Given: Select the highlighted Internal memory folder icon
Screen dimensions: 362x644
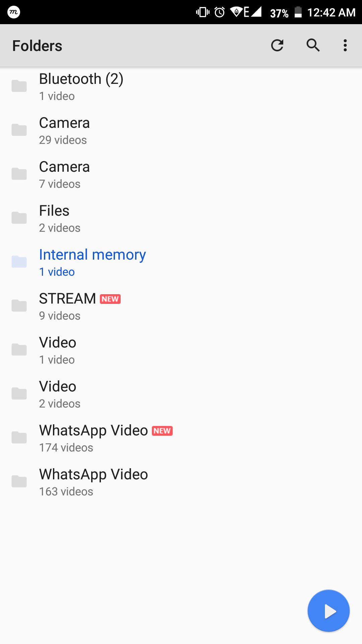Looking at the screenshot, I should tap(19, 262).
